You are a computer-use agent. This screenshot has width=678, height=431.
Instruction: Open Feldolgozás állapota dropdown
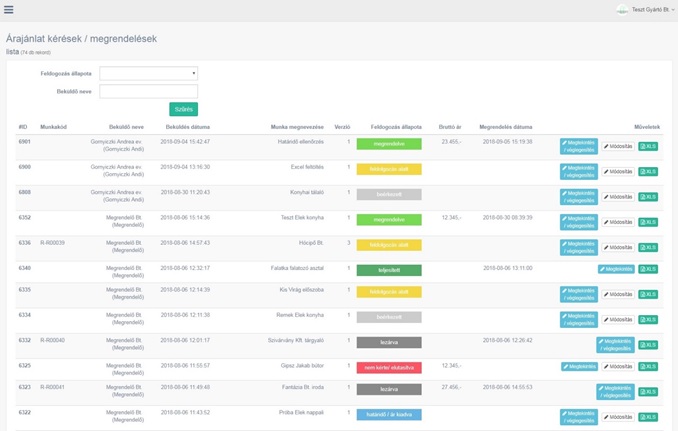(148, 73)
